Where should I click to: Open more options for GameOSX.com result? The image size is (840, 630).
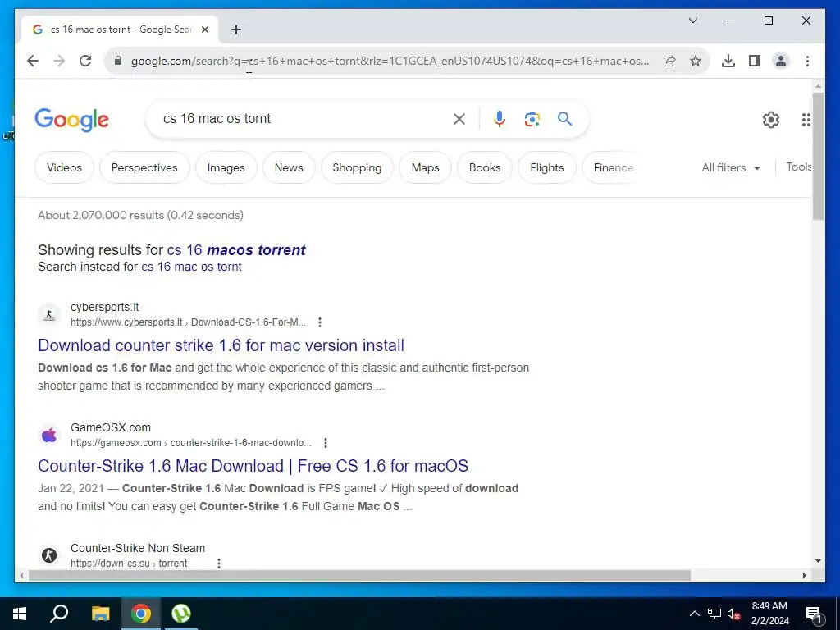pos(325,443)
